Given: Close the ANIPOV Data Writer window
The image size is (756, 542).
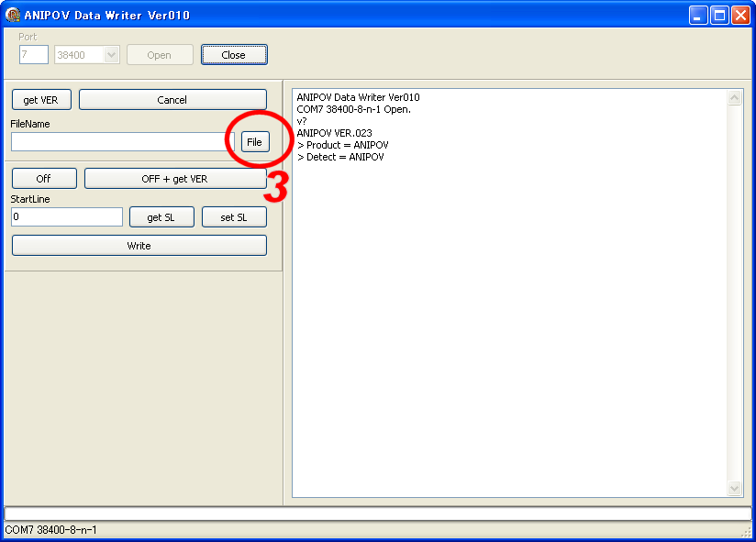Looking at the screenshot, I should [x=740, y=16].
